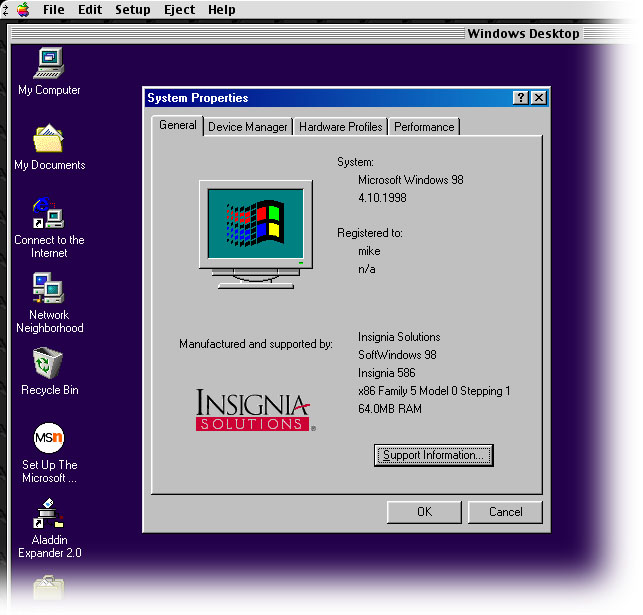Click the 'Registered to:' label

(369, 233)
